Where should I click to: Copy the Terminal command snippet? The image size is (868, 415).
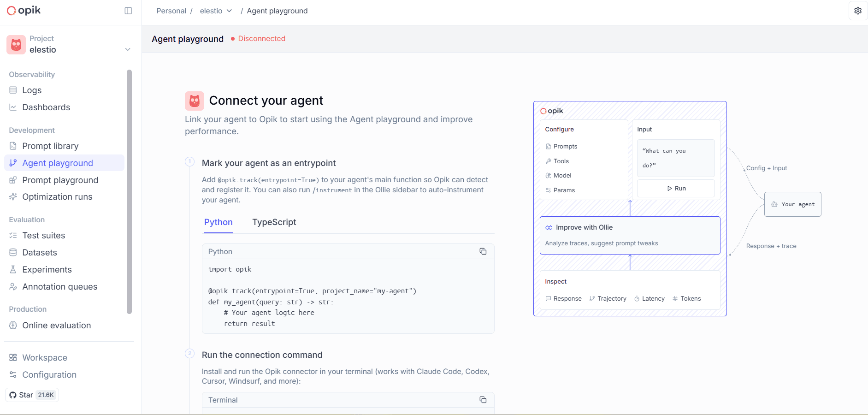click(x=483, y=400)
